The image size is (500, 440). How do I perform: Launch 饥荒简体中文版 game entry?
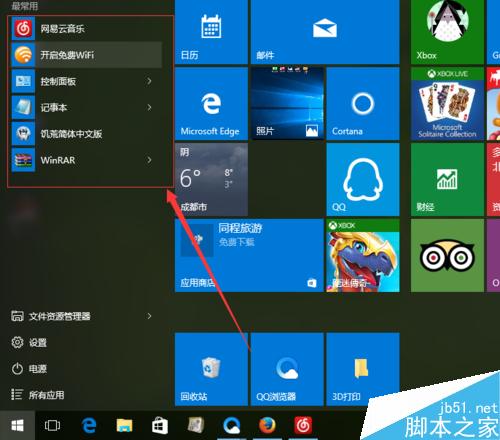point(87,134)
